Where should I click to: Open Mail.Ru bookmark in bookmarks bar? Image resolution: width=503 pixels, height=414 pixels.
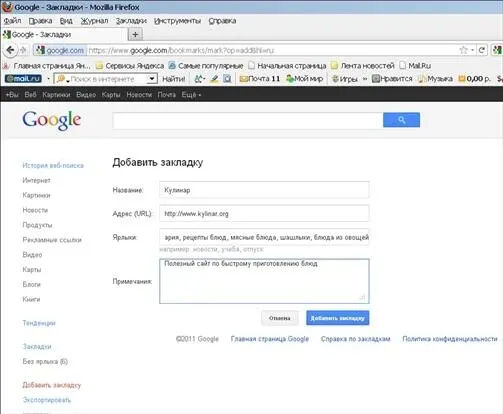415,66
